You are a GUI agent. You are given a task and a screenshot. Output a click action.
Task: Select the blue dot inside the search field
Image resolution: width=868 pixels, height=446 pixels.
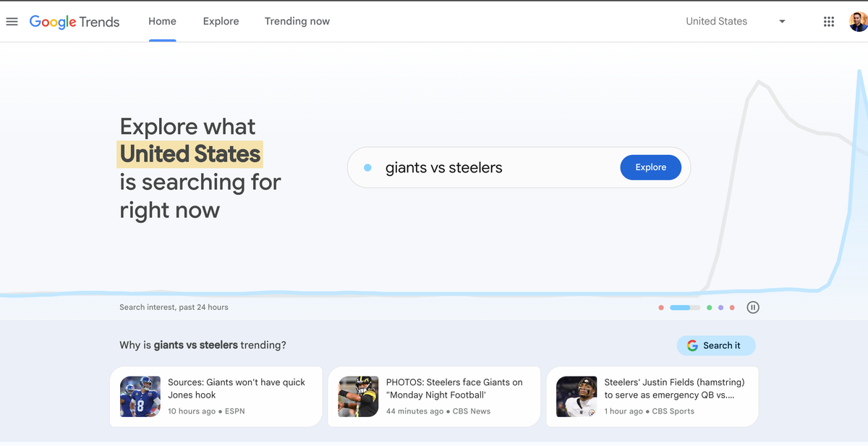367,167
